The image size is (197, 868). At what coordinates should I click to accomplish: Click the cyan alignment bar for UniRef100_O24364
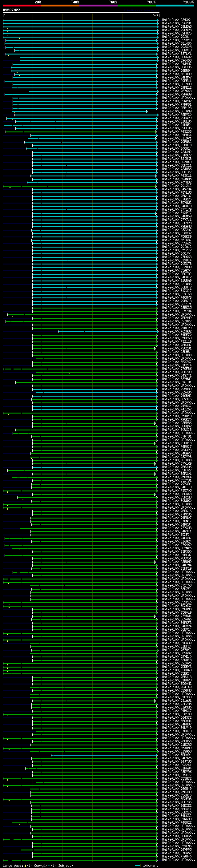click(80, 20)
